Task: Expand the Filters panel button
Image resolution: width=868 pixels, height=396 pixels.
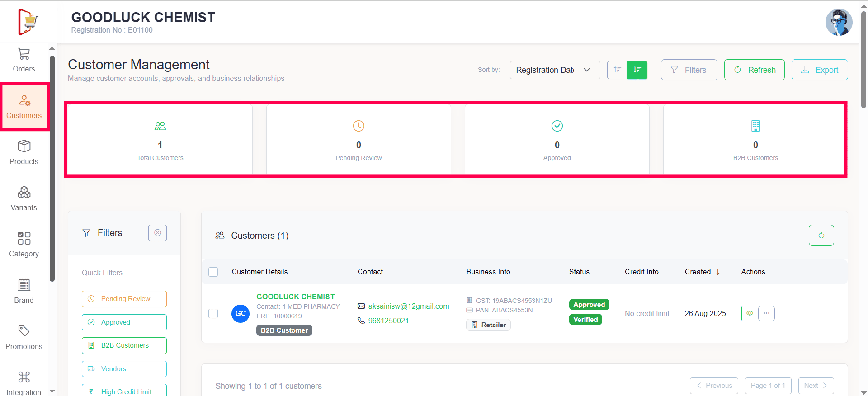Action: point(689,70)
